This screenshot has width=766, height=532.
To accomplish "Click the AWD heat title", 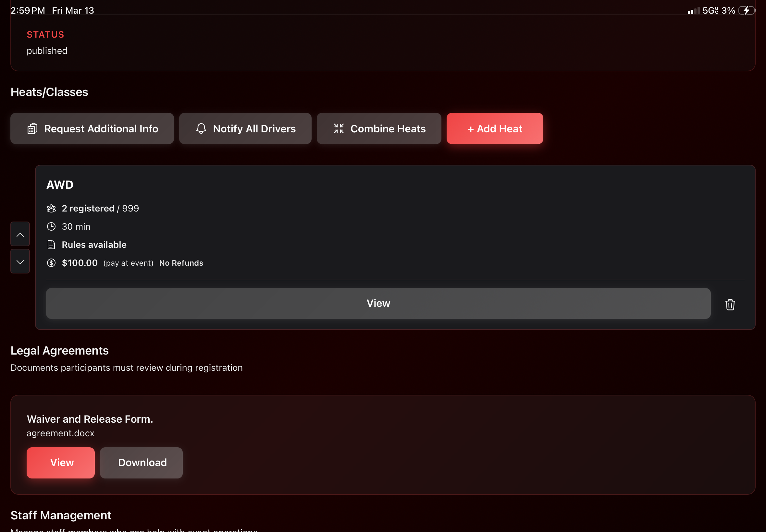I will point(60,185).
